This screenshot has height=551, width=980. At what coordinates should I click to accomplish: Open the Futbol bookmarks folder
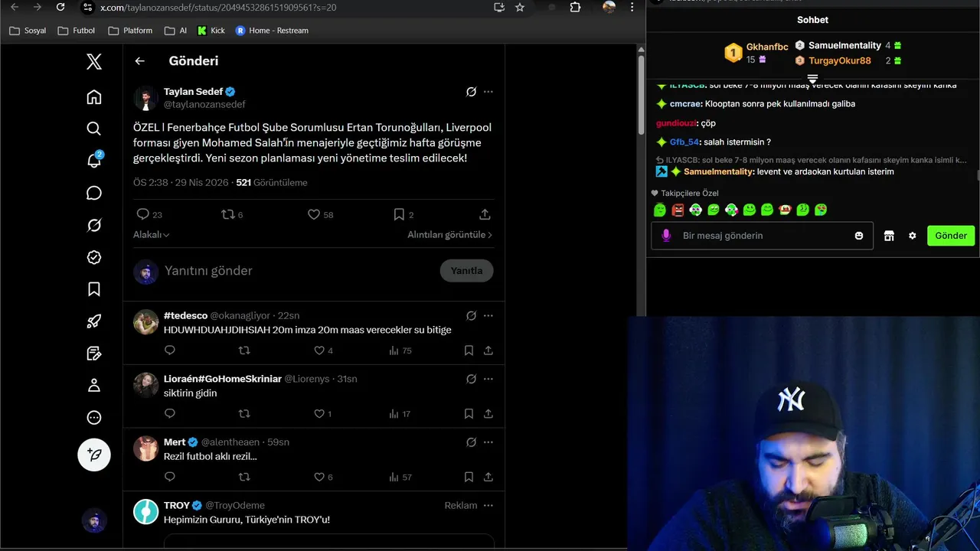click(x=77, y=31)
